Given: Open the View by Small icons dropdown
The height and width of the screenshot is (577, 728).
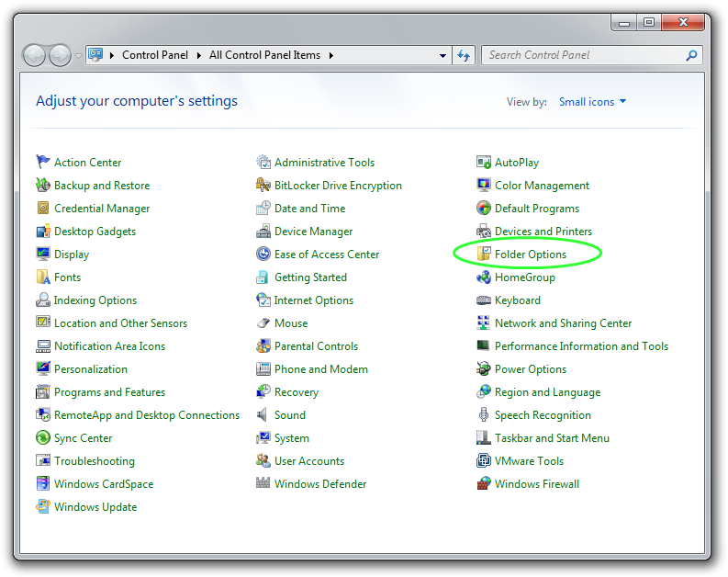Looking at the screenshot, I should (592, 102).
